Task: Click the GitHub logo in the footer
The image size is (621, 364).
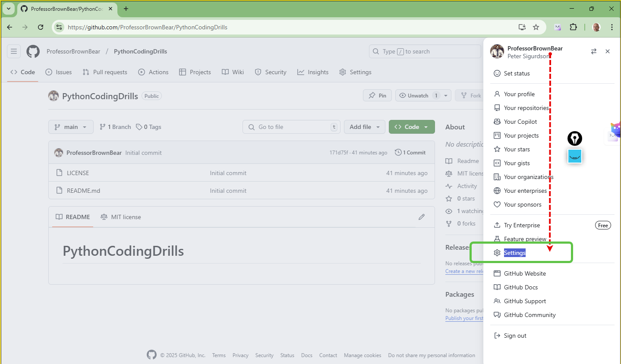Action: pyautogui.click(x=151, y=355)
